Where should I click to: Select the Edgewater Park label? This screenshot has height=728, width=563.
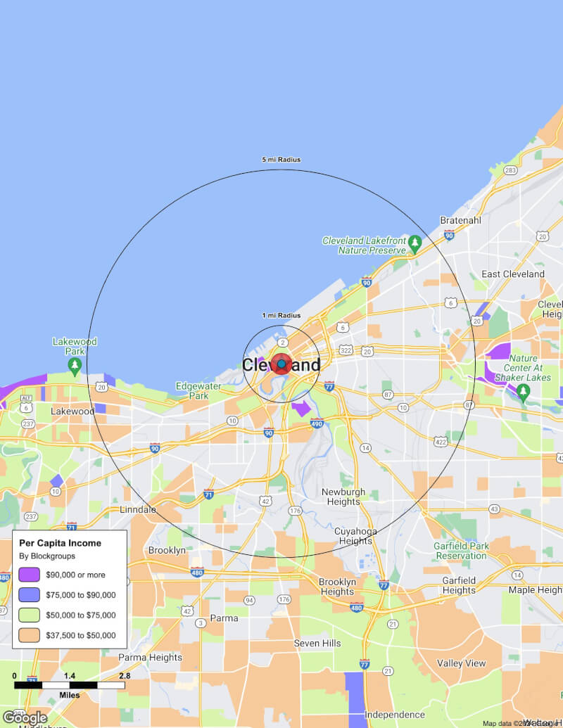pyautogui.click(x=198, y=390)
